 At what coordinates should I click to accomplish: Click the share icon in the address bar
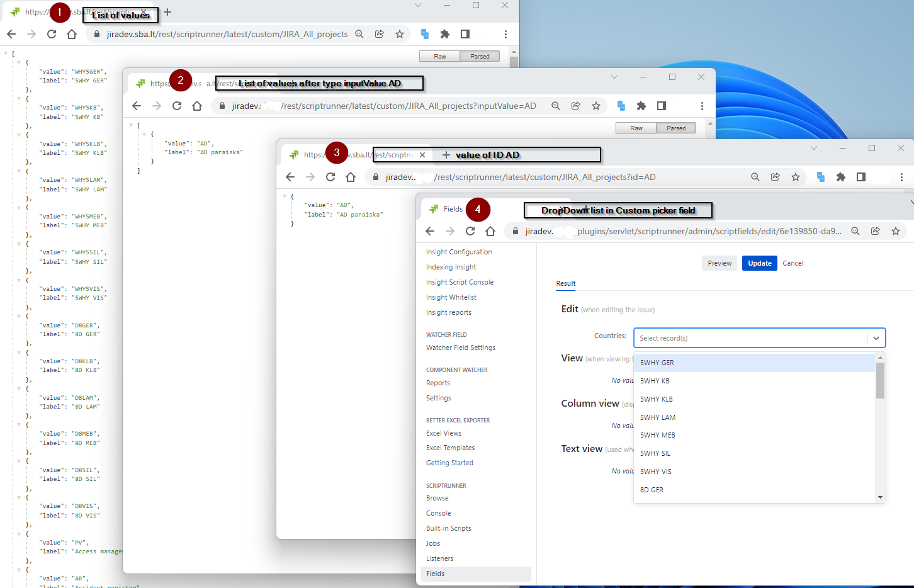point(380,35)
